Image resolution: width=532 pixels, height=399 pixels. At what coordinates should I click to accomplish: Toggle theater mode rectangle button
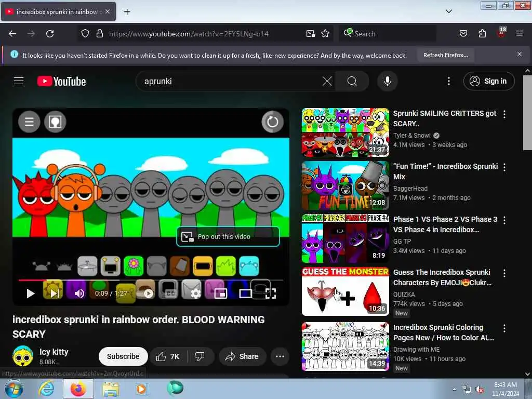click(x=245, y=294)
